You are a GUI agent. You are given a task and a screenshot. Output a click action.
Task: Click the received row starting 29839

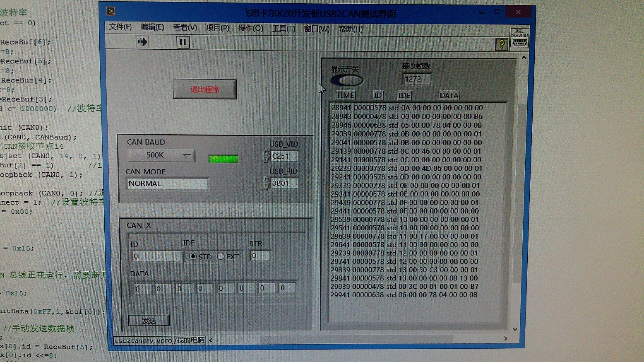point(404,270)
